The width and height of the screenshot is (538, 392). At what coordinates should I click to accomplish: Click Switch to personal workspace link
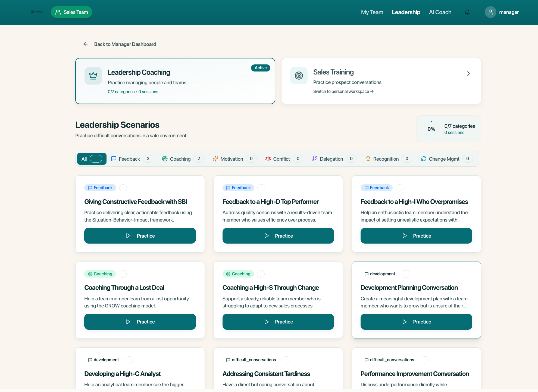(x=343, y=92)
